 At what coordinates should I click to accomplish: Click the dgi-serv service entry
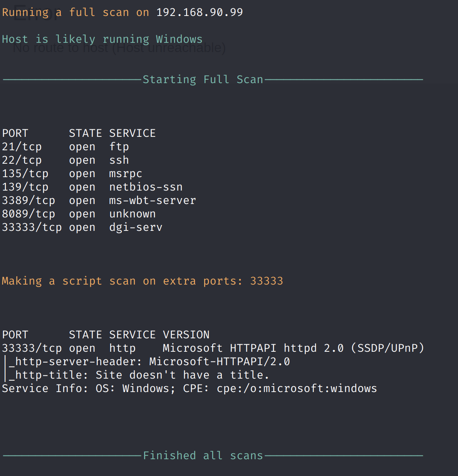click(x=136, y=228)
